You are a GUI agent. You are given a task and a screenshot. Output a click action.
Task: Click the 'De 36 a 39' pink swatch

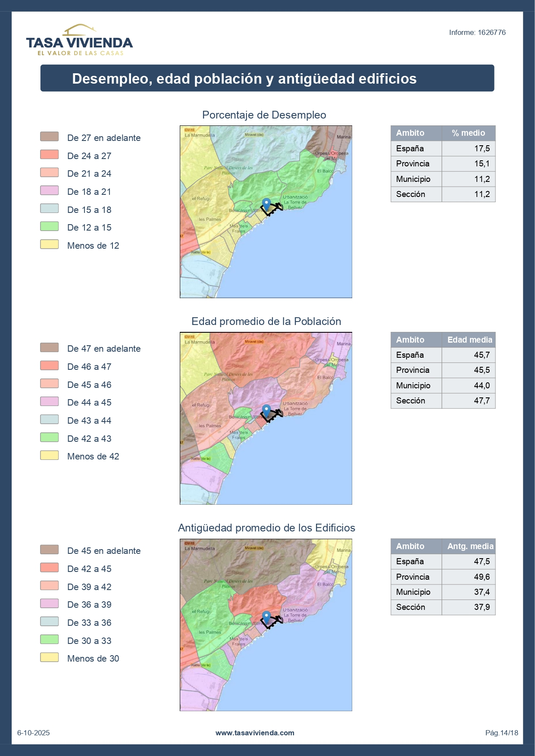click(x=50, y=603)
